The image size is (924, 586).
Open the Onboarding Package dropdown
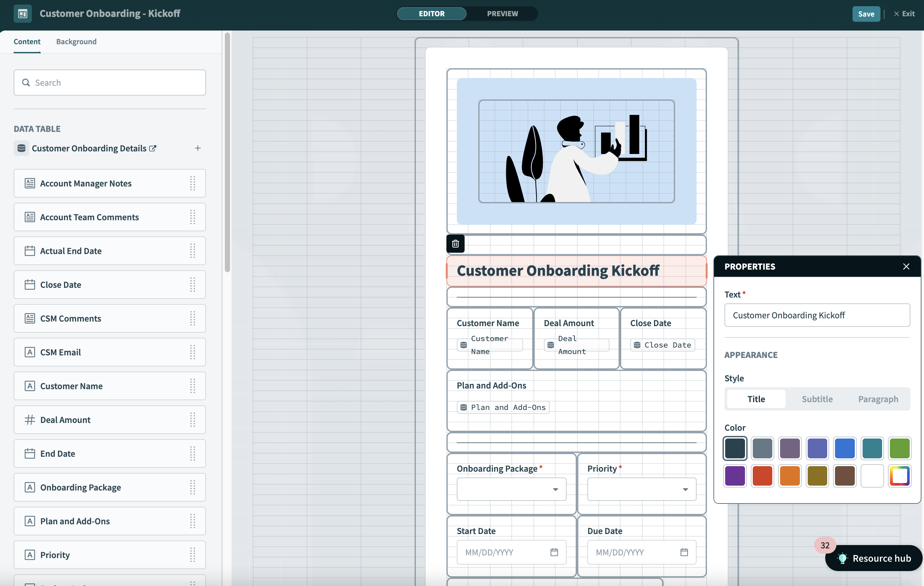(x=511, y=489)
